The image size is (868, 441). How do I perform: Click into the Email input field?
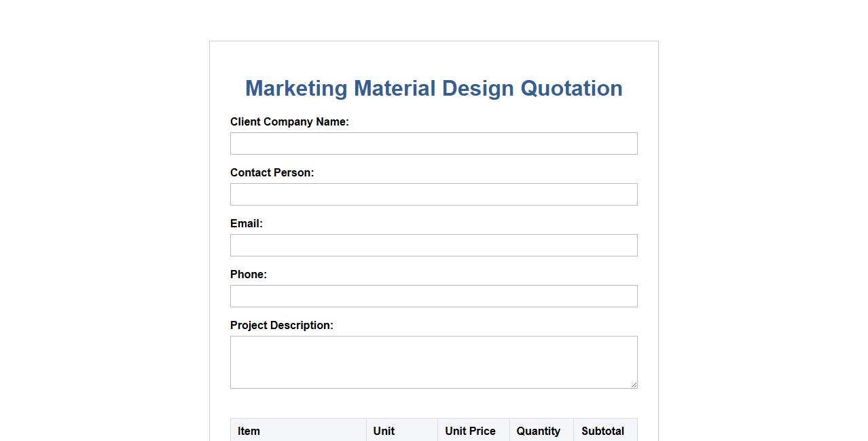[x=433, y=246]
